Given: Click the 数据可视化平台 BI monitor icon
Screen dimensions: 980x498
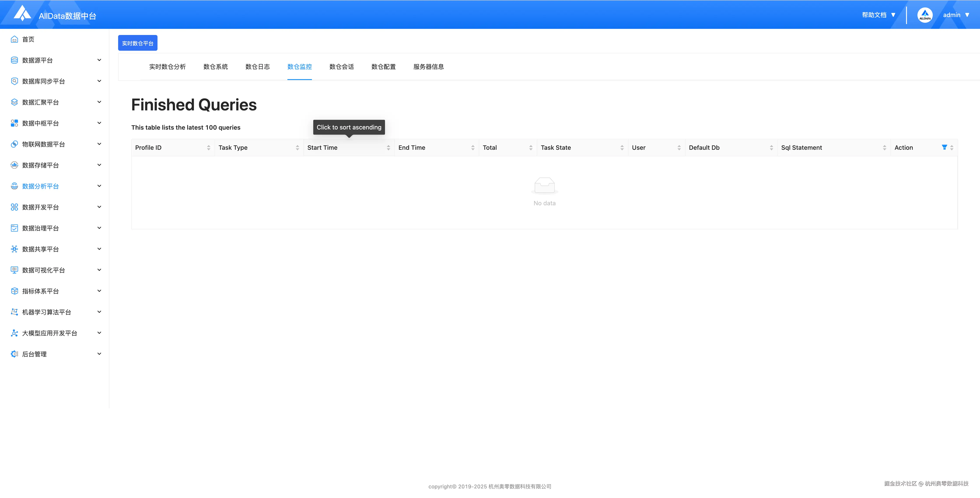Looking at the screenshot, I should pos(14,270).
